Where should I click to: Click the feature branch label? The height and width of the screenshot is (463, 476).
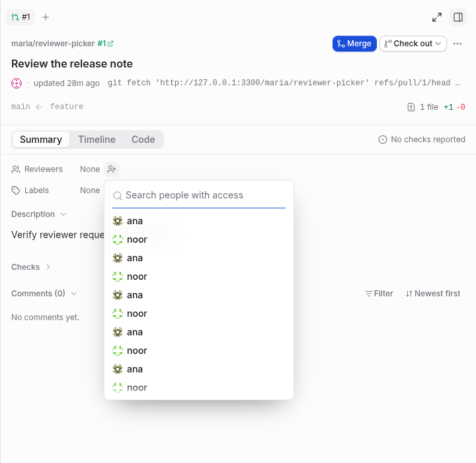pyautogui.click(x=67, y=106)
